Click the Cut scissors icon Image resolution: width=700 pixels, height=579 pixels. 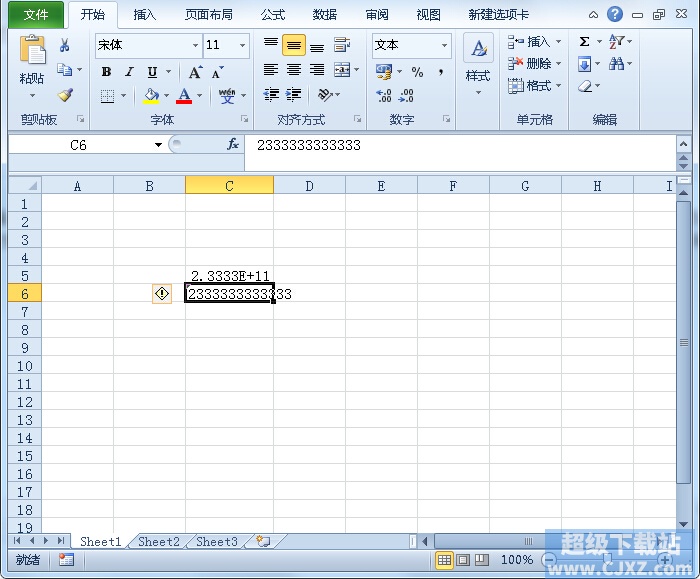pos(65,45)
